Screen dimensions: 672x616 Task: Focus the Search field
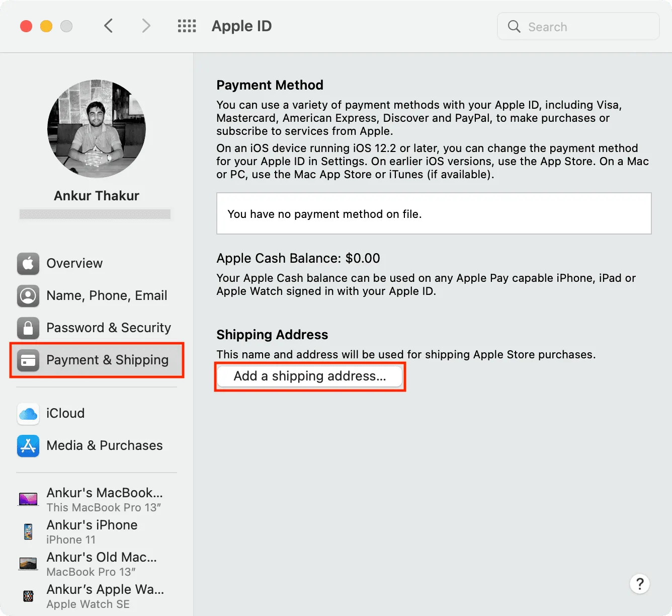578,27
